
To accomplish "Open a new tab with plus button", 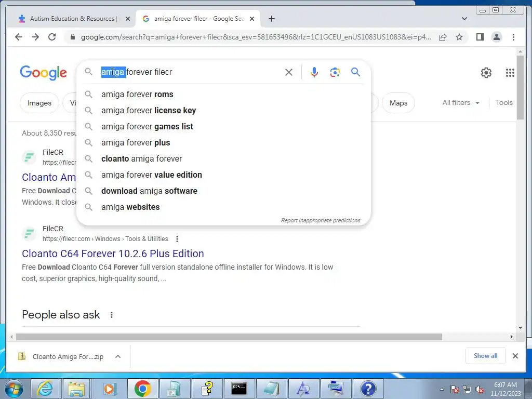I will point(271,19).
